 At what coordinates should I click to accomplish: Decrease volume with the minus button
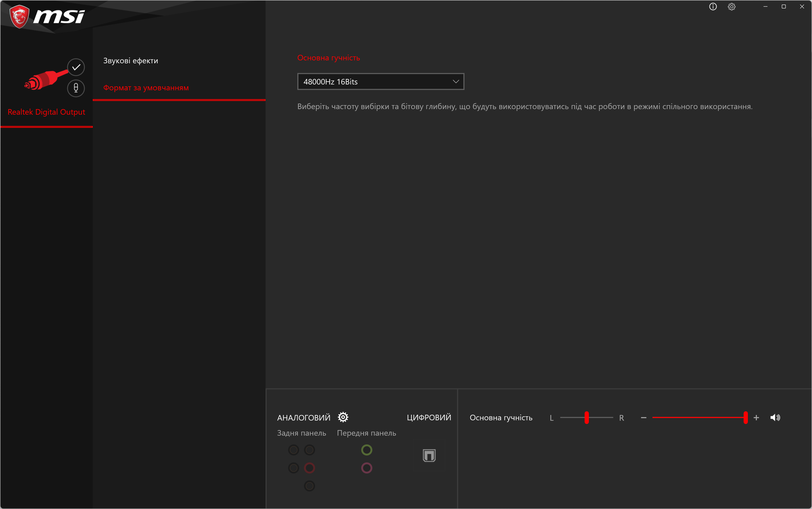coord(643,417)
